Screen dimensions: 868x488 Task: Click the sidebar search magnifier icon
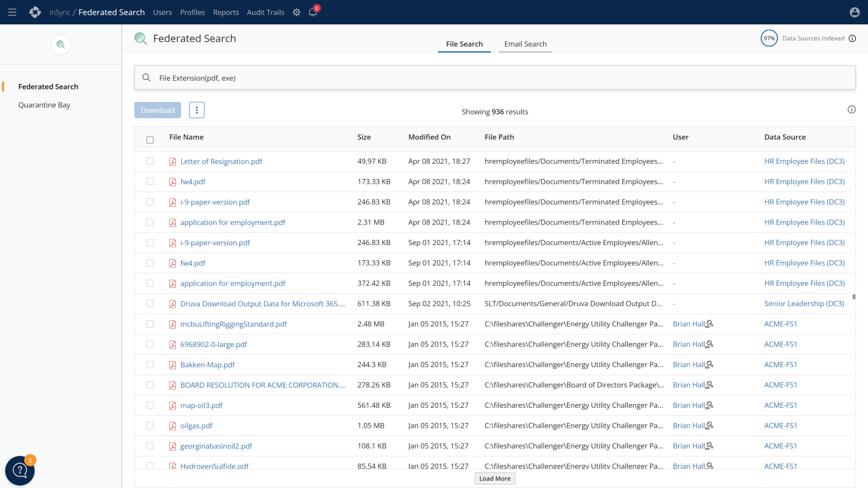(x=61, y=44)
